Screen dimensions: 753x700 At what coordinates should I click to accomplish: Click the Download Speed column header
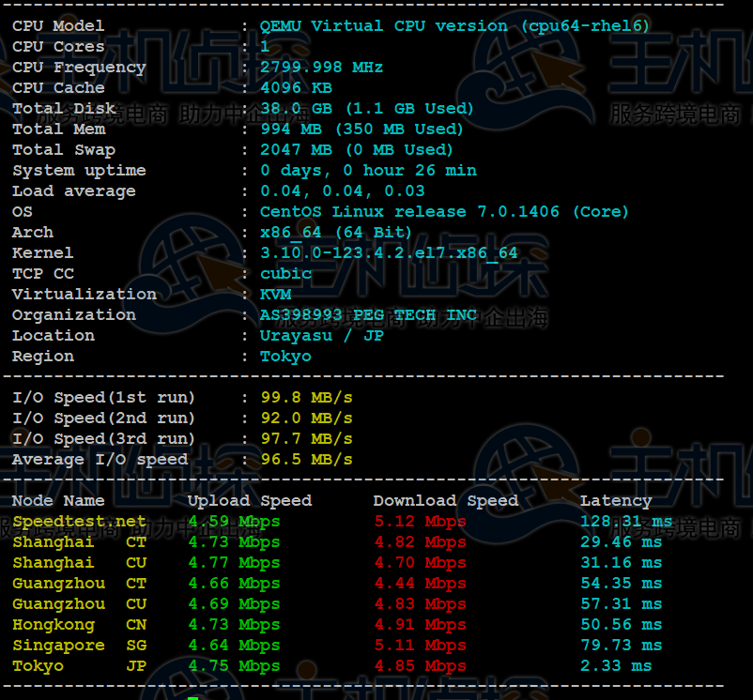(x=446, y=500)
